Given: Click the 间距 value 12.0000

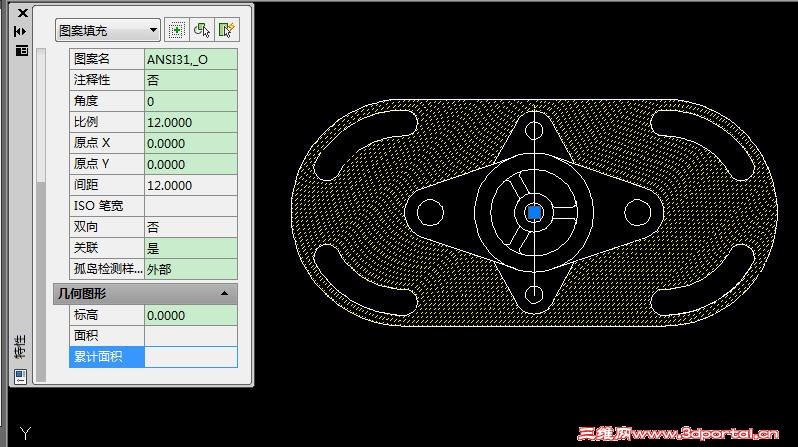Looking at the screenshot, I should [191, 185].
